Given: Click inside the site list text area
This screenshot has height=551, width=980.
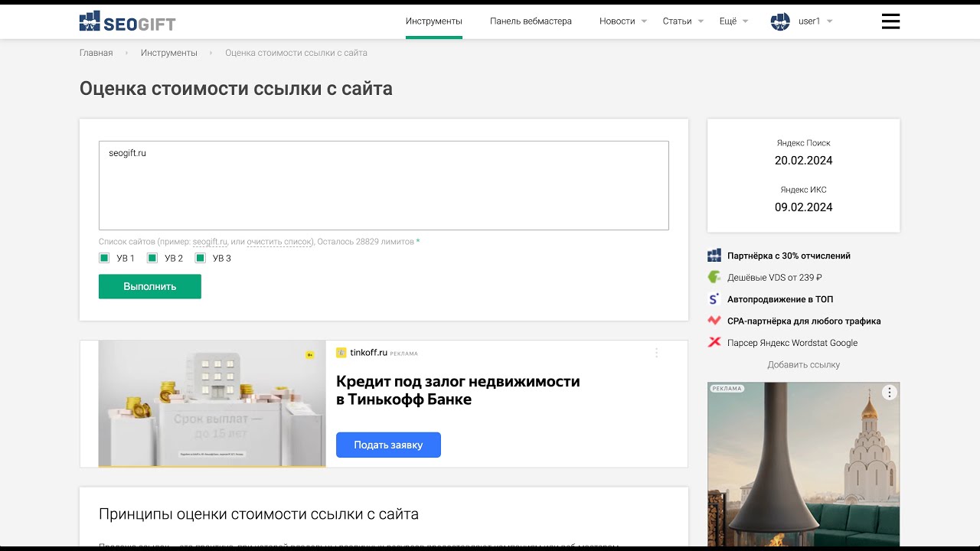Looking at the screenshot, I should 384,185.
